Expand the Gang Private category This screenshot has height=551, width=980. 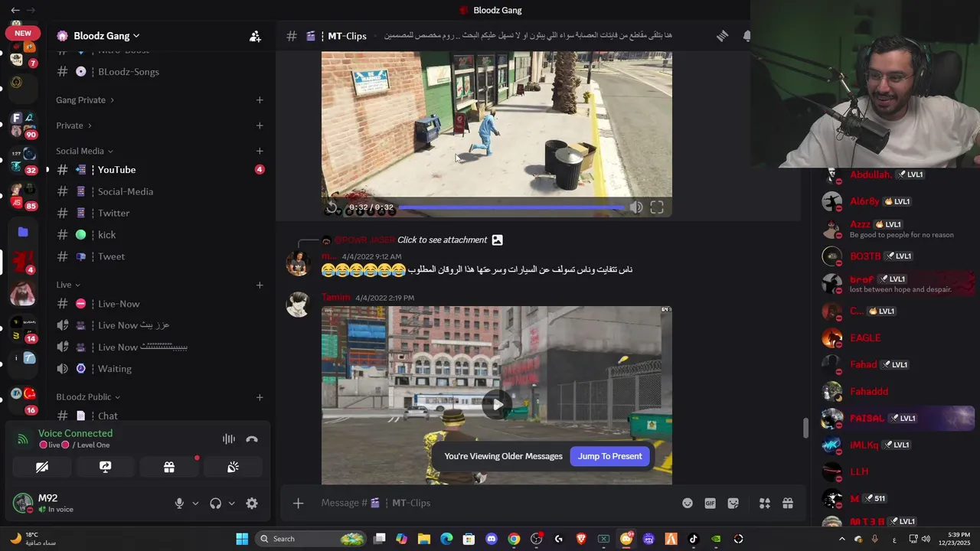tap(85, 100)
